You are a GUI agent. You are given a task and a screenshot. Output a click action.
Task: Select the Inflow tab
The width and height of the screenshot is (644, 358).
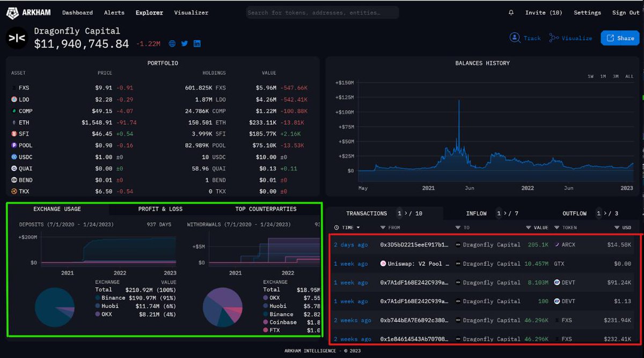coord(476,213)
